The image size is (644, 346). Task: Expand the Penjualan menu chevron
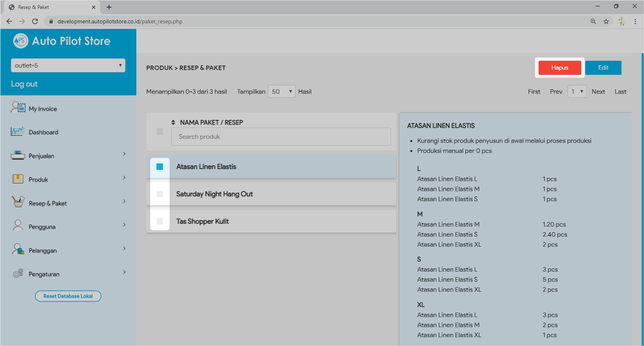tap(124, 154)
